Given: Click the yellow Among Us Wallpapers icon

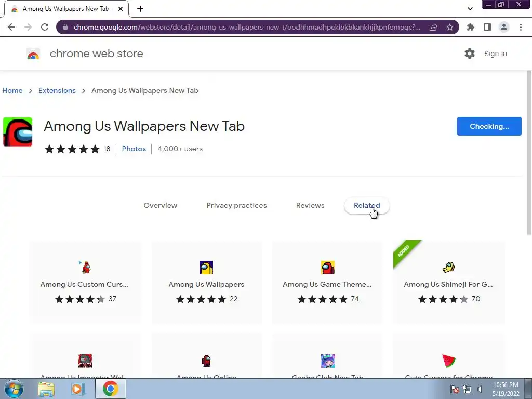Looking at the screenshot, I should (206, 268).
